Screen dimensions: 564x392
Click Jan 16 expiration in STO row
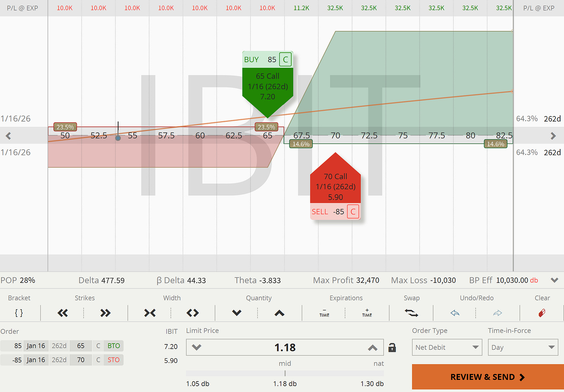coord(36,360)
